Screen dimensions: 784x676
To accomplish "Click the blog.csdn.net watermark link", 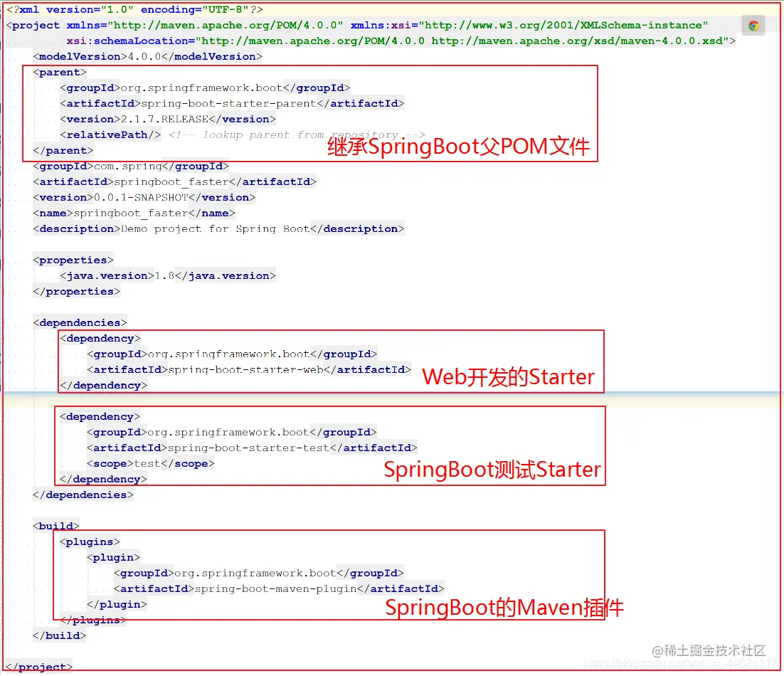I will (x=681, y=663).
